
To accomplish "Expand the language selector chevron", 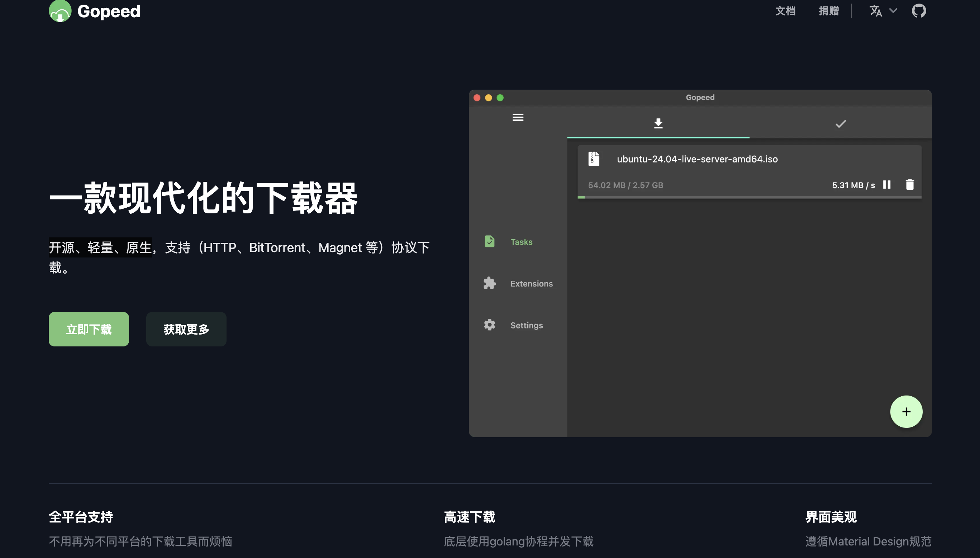I will (x=893, y=11).
